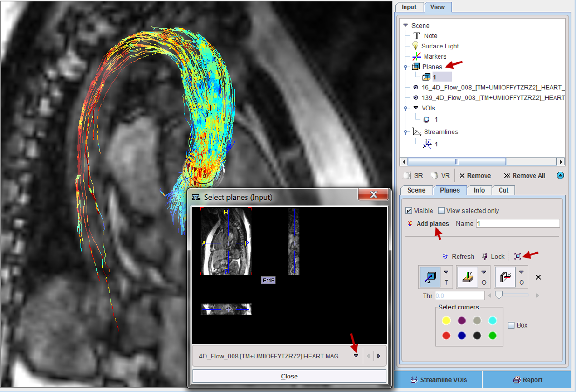The image size is (576, 392).
Task: Click the Report printer button
Action: click(527, 380)
